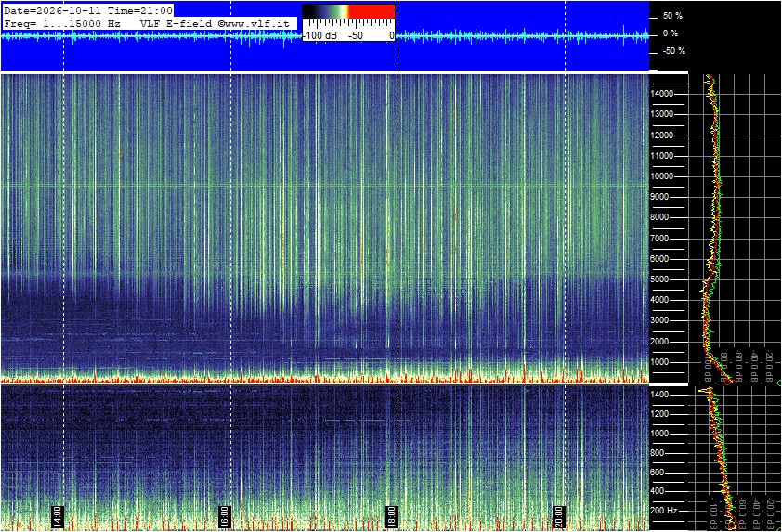
Task: Click the 400 label on lower axis
Action: point(658,491)
